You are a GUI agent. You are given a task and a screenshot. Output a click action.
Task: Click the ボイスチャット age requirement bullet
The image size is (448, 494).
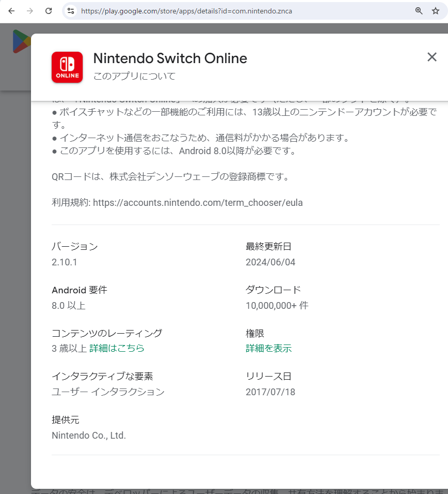(x=244, y=118)
